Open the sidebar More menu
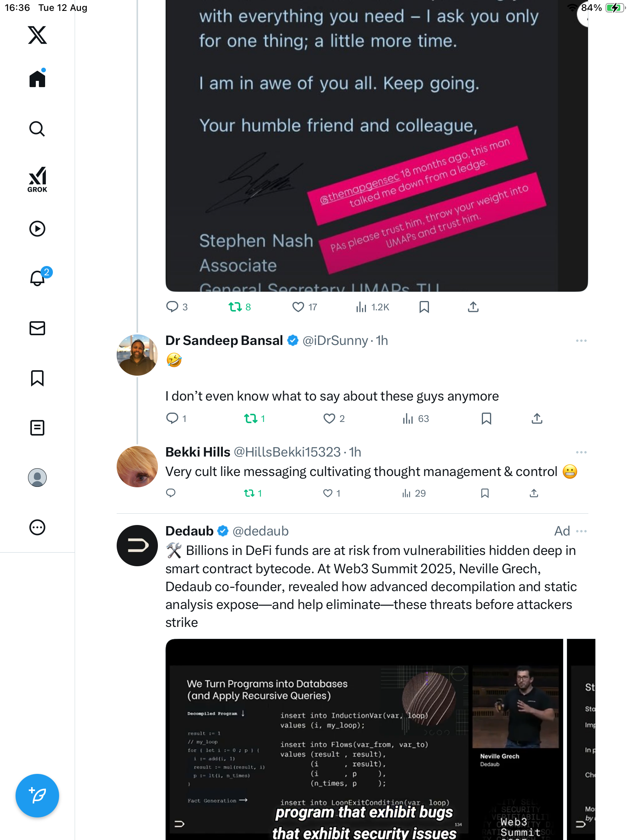The width and height of the screenshot is (630, 840). point(37,527)
